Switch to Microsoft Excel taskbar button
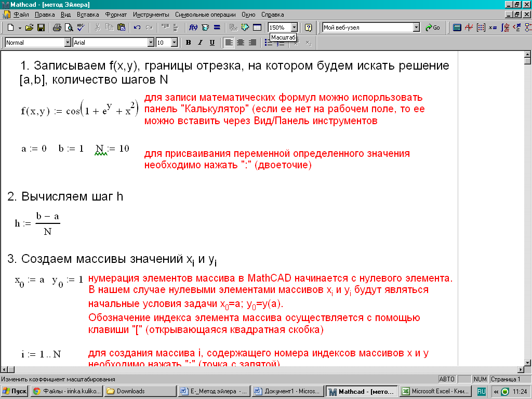The height and width of the screenshot is (399, 532). 436,391
